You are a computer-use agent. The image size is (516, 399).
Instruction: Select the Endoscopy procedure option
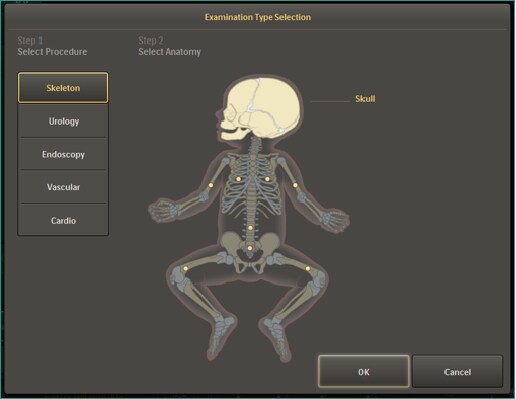63,154
